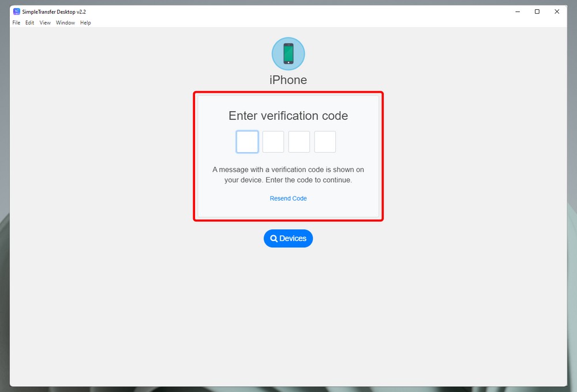Open the File menu
The width and height of the screenshot is (577, 392).
point(16,23)
